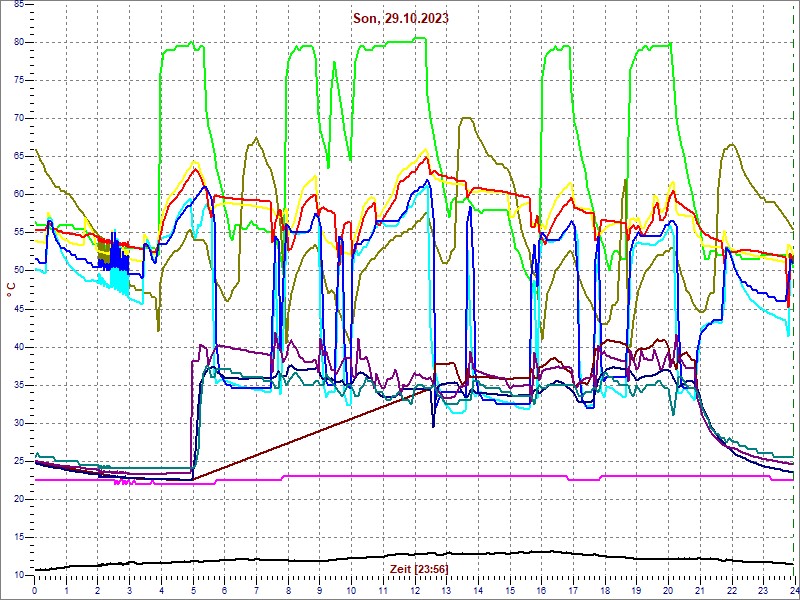
Task: Click hour 21 on the time axis
Action: point(699,591)
